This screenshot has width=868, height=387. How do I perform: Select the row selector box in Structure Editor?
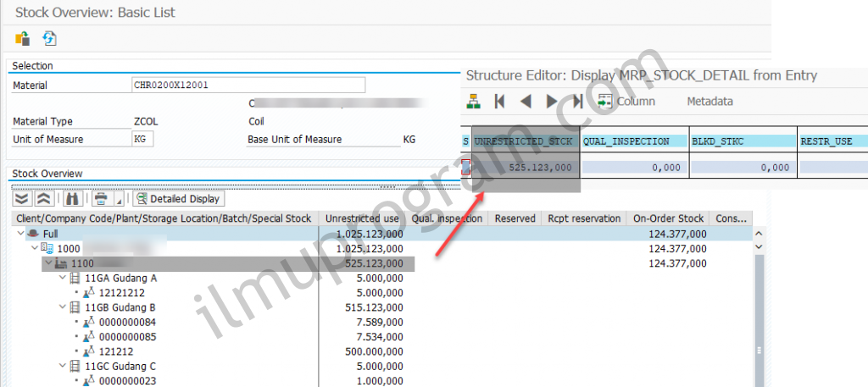465,167
